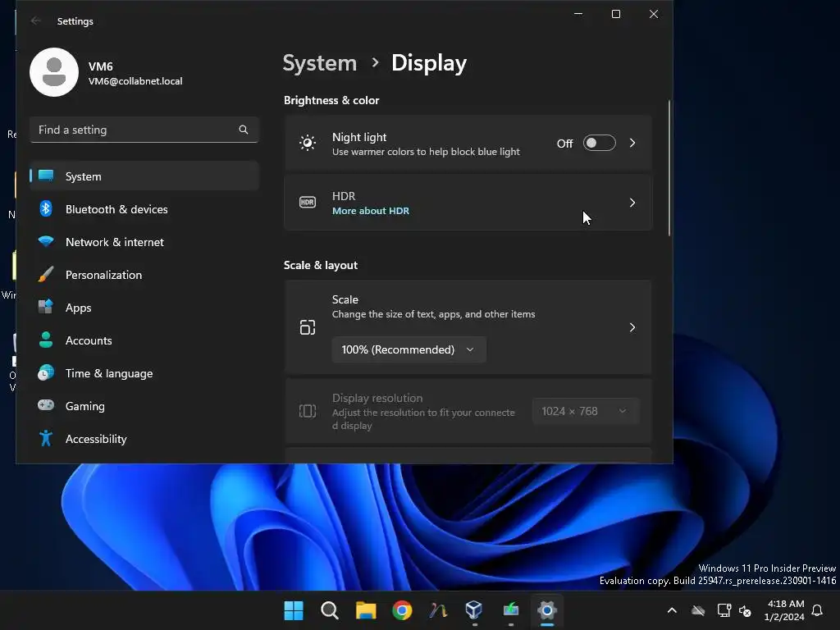Click the Scale layout icon
Screen dimensions: 840x630
[x=308, y=327]
